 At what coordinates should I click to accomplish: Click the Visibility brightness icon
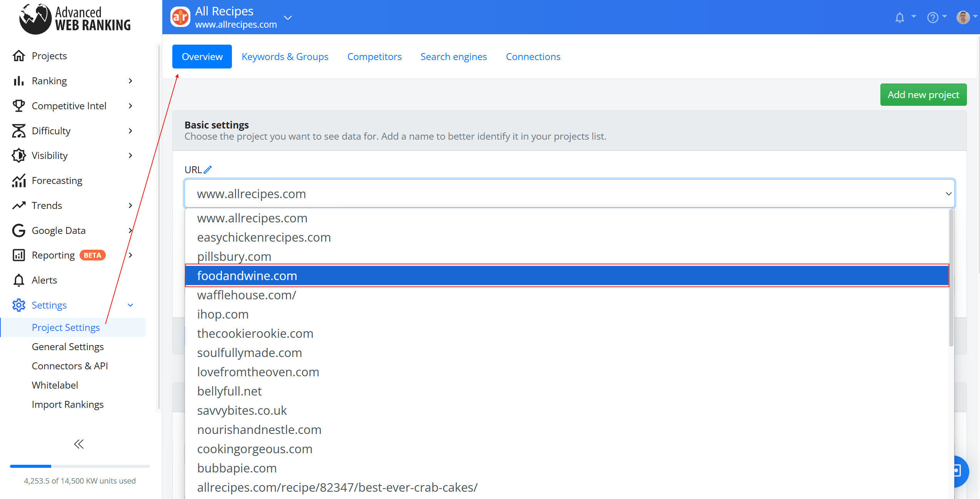19,155
